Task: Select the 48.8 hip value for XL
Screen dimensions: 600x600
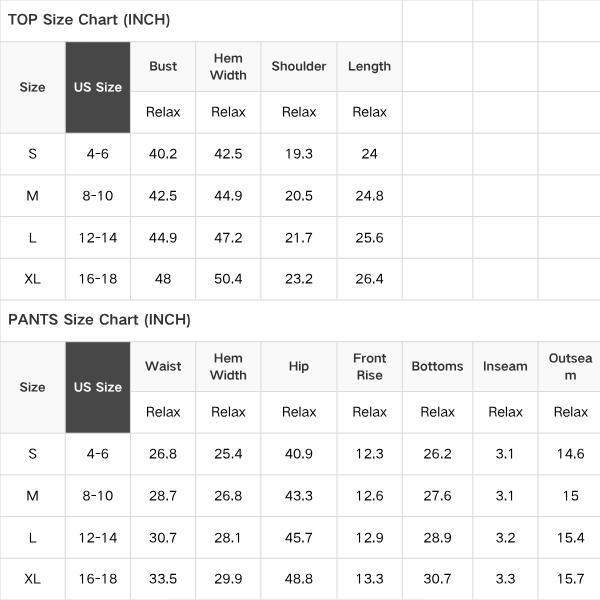Action: coord(299,579)
